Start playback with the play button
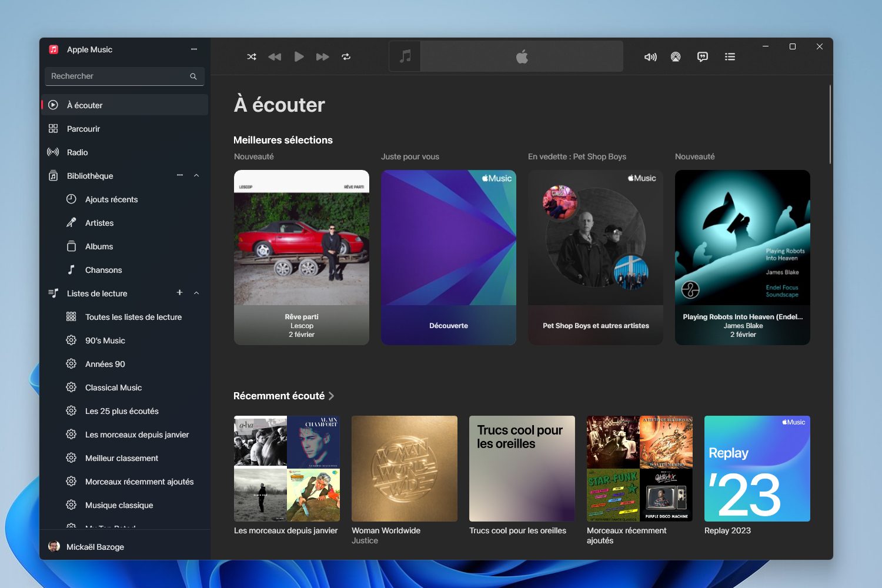Screen dimensions: 882x588 pos(299,56)
